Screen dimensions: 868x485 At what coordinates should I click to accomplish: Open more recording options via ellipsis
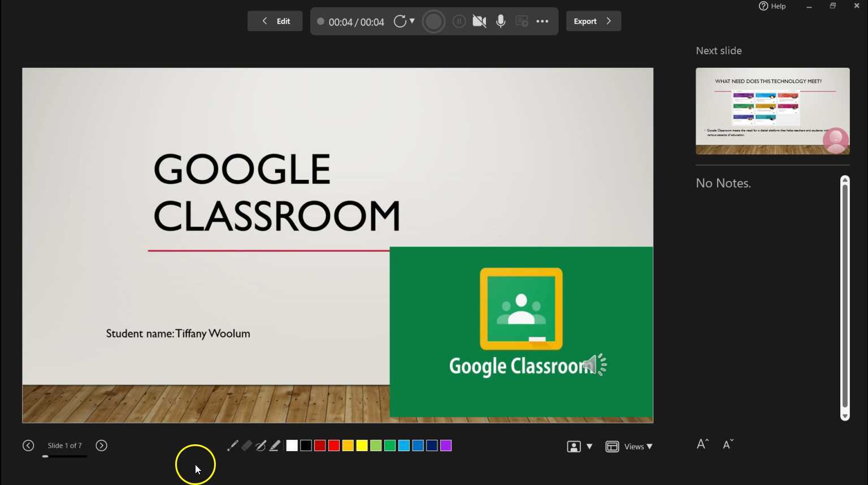pyautogui.click(x=542, y=21)
